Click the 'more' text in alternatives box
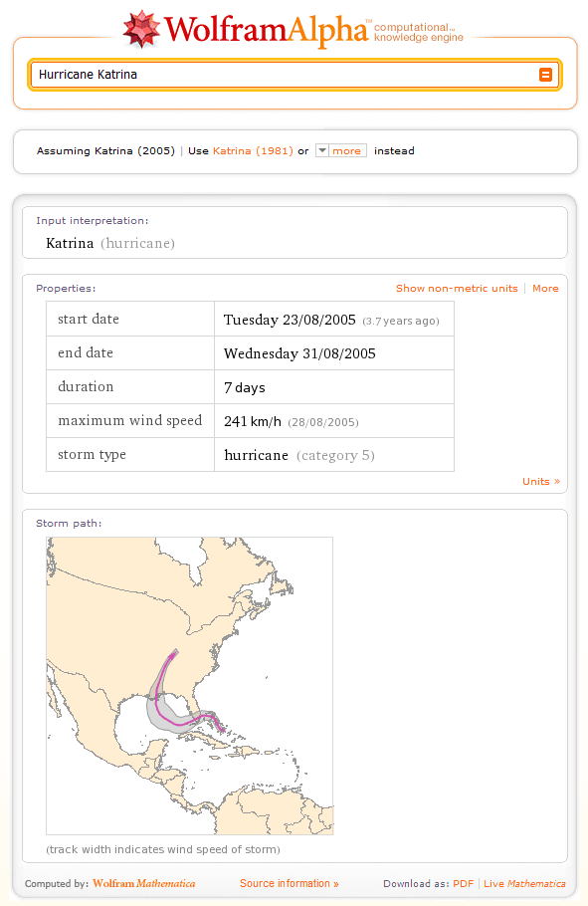588x906 pixels. tap(346, 150)
